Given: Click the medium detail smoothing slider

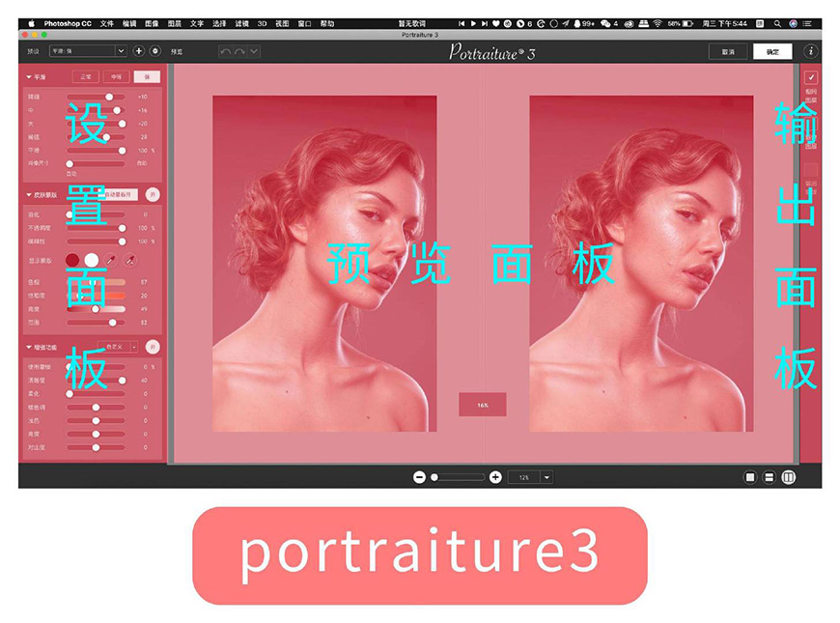Looking at the screenshot, I should (96, 110).
